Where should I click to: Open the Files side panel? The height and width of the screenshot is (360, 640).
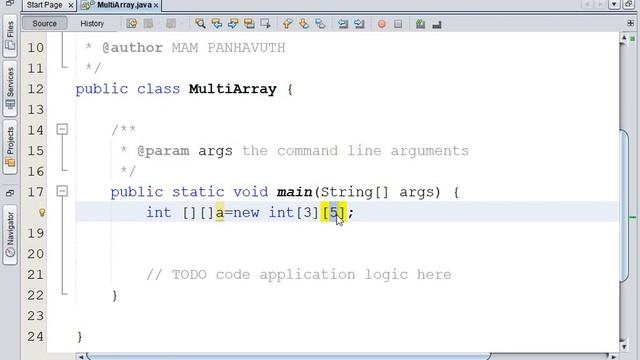point(10,36)
